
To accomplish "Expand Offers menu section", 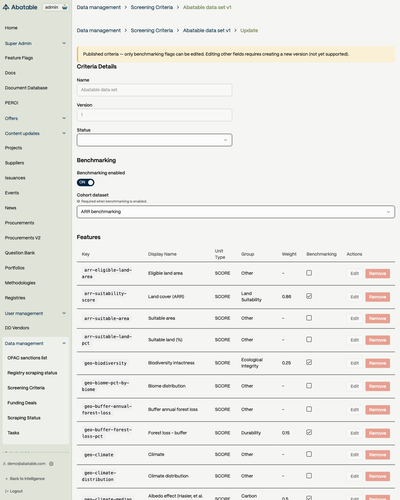I will click(x=36, y=118).
